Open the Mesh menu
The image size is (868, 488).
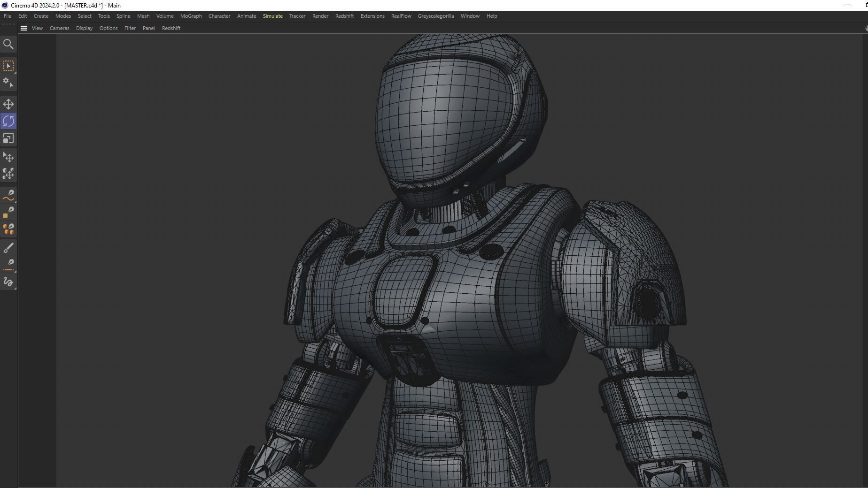coord(143,16)
